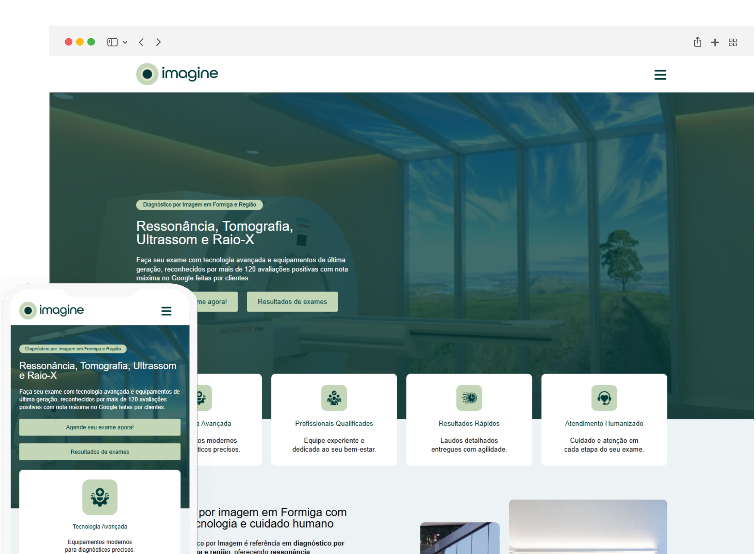This screenshot has height=554, width=756.
Task: Show the tab overview grid
Action: click(733, 42)
